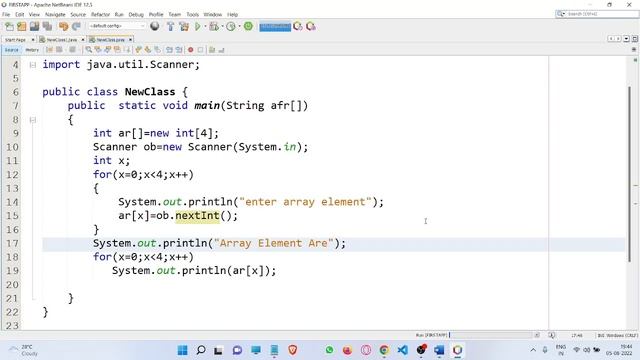Click the first NetBeans cube icon after memory bar
The image size is (640, 360).
pos(298,27)
